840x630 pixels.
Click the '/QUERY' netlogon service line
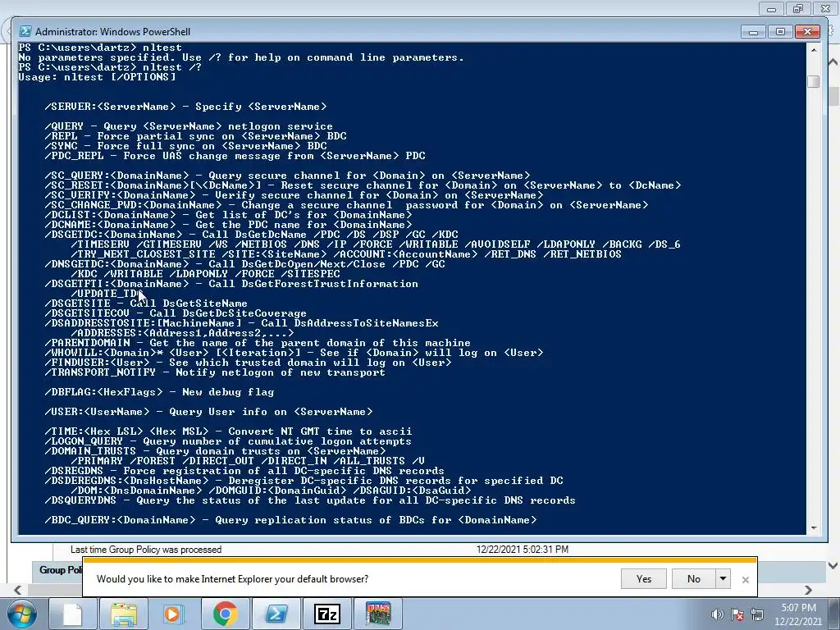tap(189, 126)
